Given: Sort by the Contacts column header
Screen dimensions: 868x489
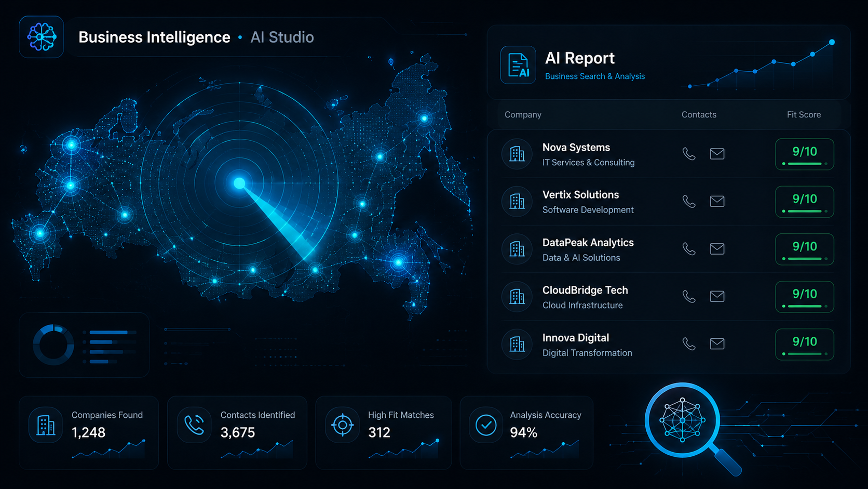Looking at the screenshot, I should tap(699, 115).
